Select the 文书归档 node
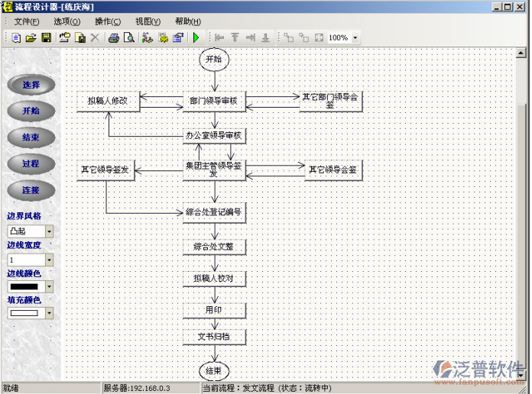The width and height of the screenshot is (532, 394). [214, 337]
